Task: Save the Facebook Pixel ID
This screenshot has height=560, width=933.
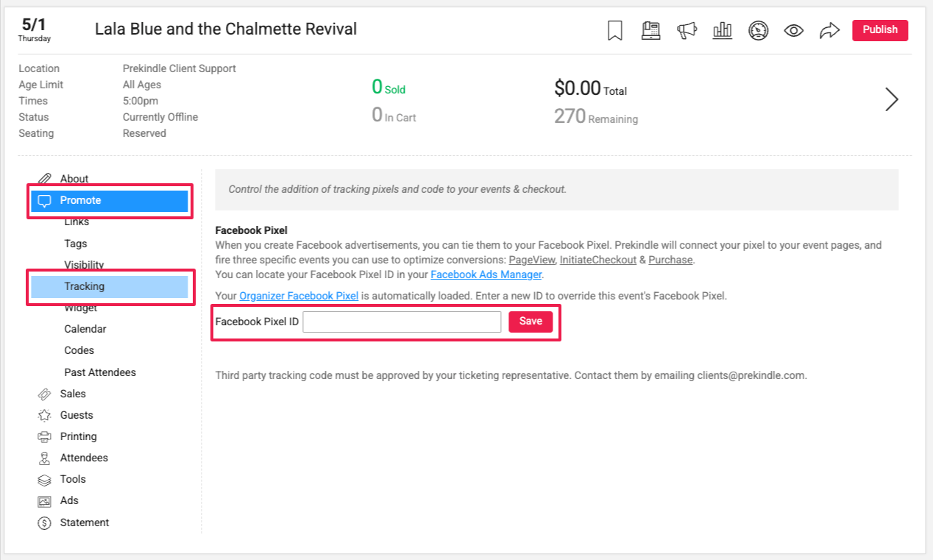Action: pyautogui.click(x=531, y=322)
